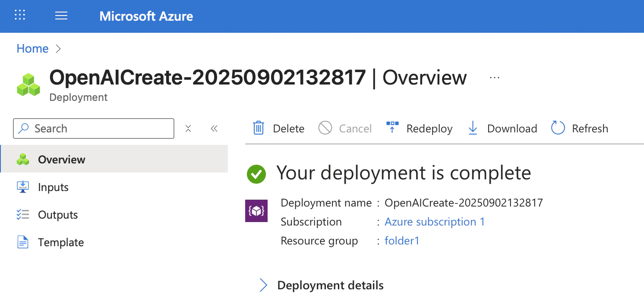Open the Outputs section

coord(57,214)
